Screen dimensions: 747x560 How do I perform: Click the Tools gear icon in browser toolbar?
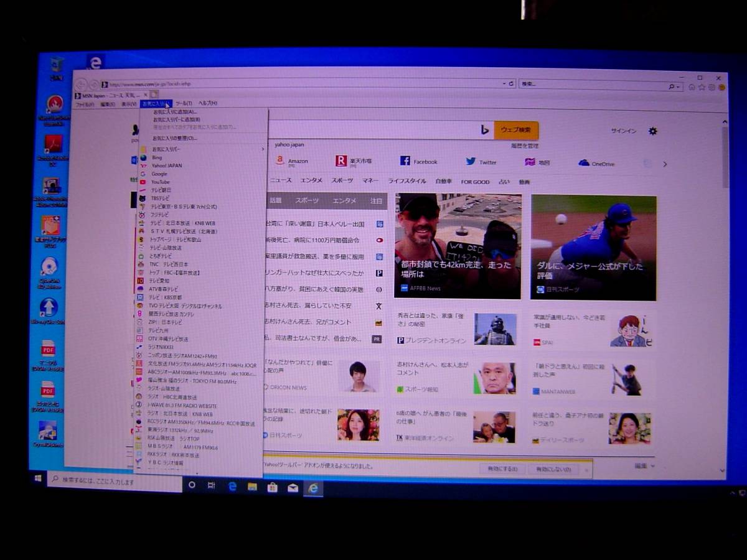[x=712, y=87]
